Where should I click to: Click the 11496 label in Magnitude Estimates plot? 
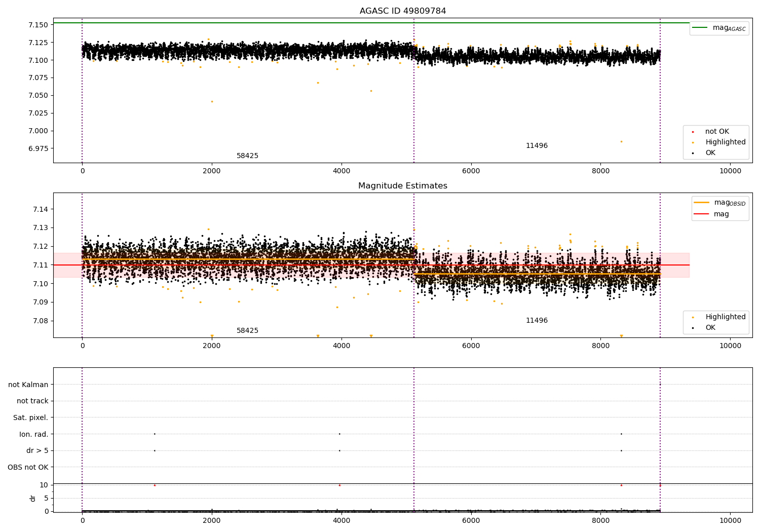tap(537, 321)
